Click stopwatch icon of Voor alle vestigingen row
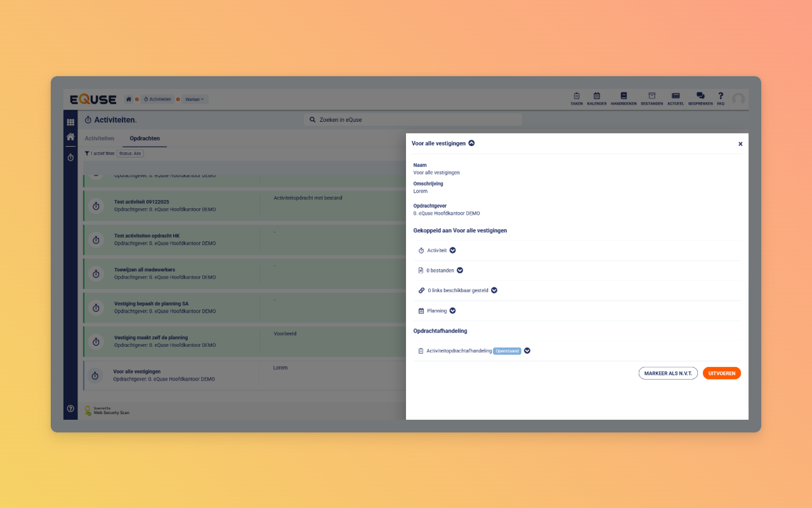 95,375
